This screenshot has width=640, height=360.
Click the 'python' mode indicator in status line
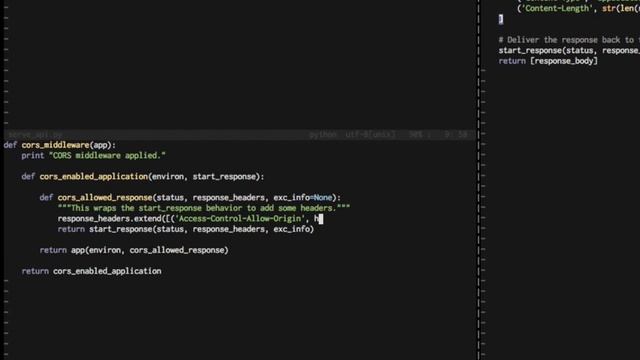[x=323, y=135]
